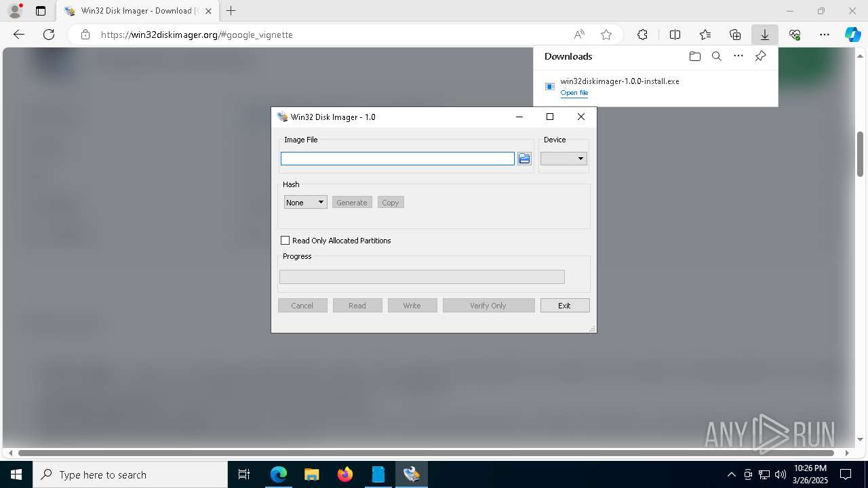Expand the Hash type dropdown set to None

[305, 203]
